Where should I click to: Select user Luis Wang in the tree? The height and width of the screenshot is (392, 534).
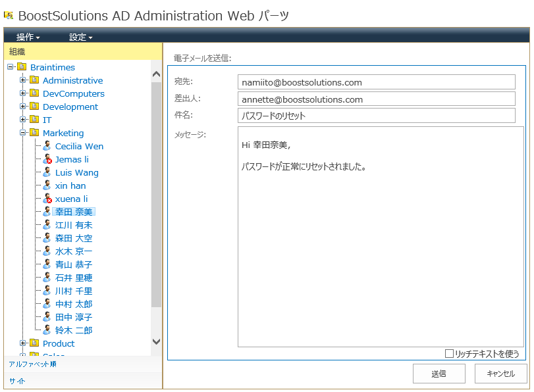point(77,172)
